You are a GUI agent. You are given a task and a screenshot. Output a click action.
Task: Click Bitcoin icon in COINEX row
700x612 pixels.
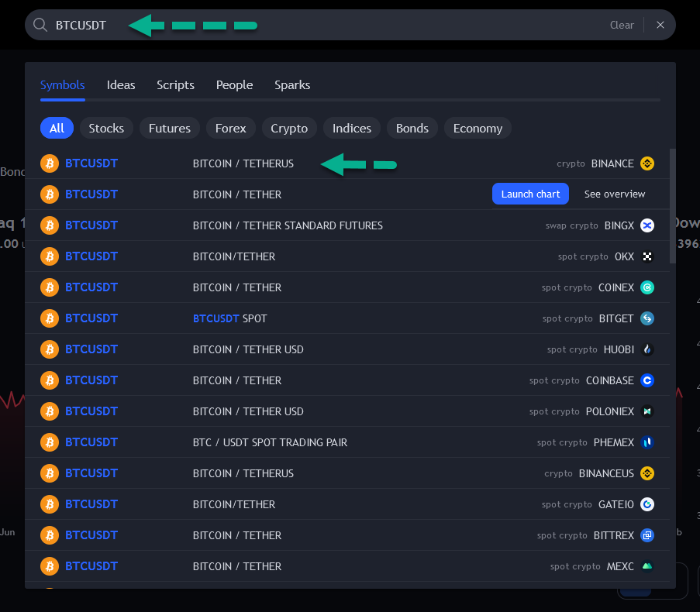pos(50,287)
